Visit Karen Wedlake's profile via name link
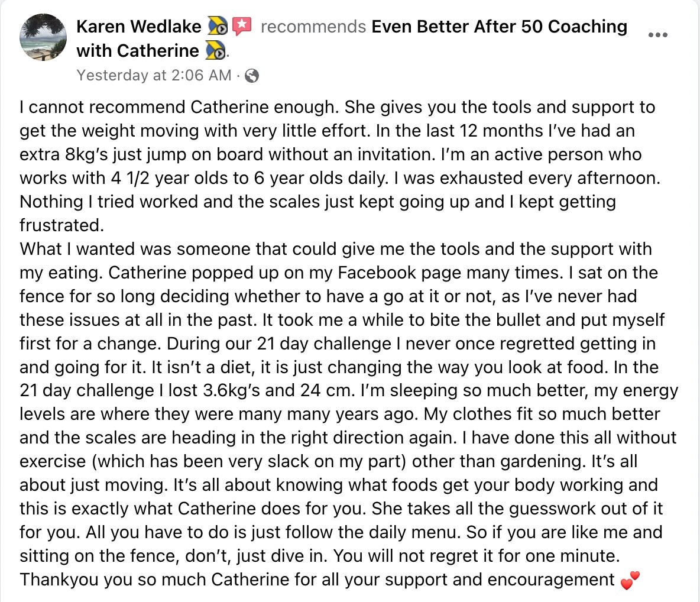The image size is (700, 602). 139,27
